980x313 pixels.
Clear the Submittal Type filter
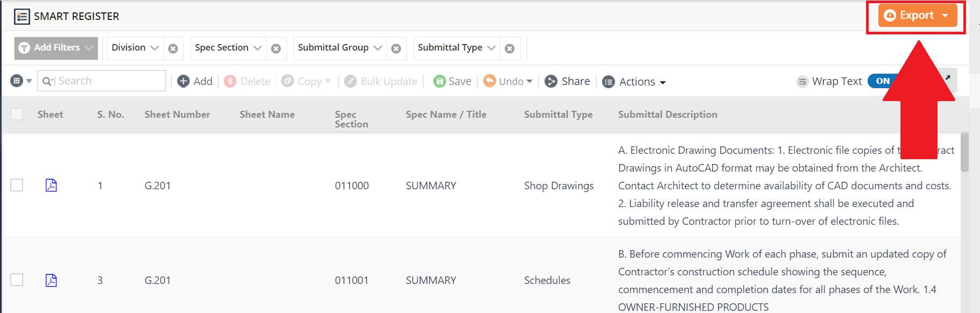pyautogui.click(x=510, y=48)
